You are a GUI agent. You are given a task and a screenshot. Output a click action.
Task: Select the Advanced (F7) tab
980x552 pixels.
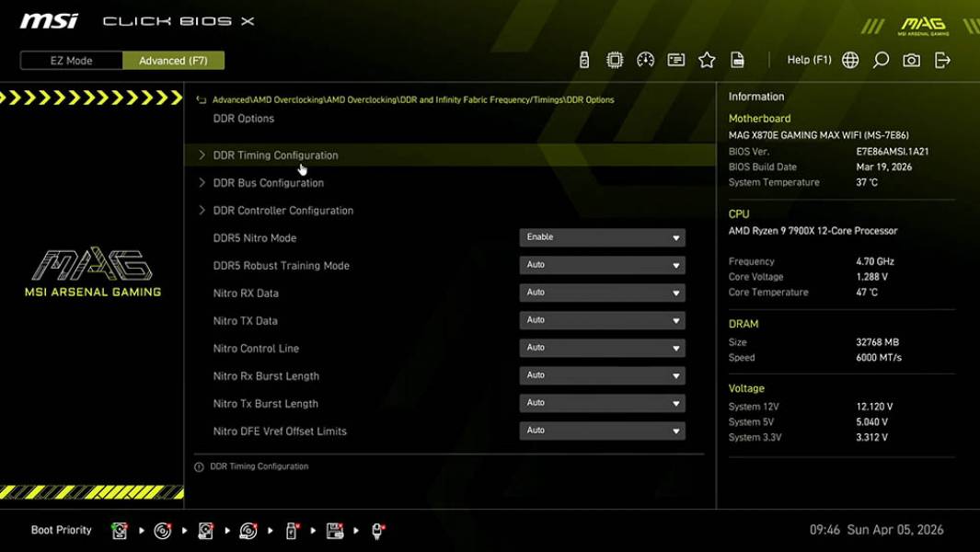tap(174, 60)
